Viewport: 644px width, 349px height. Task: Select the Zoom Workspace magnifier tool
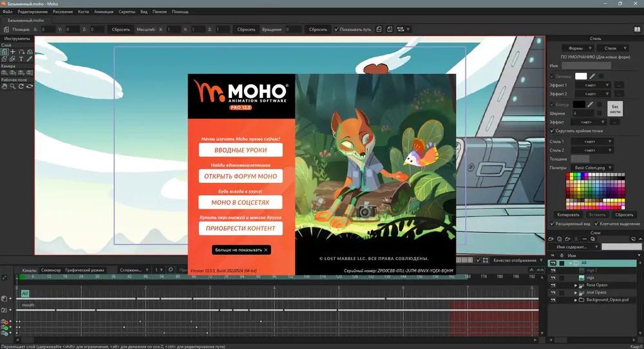(x=13, y=86)
